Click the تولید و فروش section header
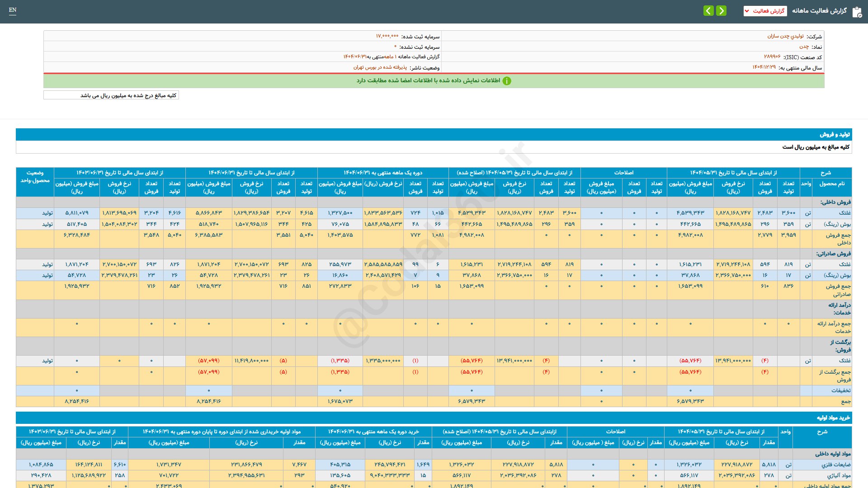Image resolution: width=868 pixels, height=488 pixels. pos(835,134)
